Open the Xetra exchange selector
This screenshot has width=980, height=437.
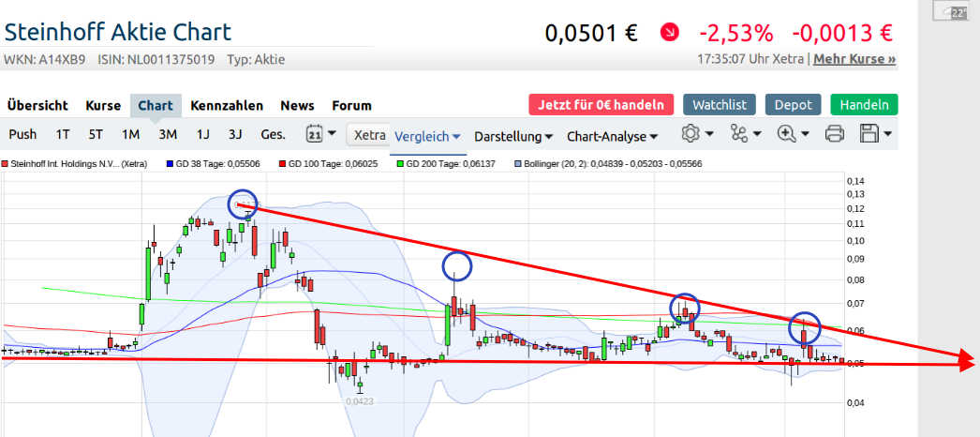tap(369, 134)
